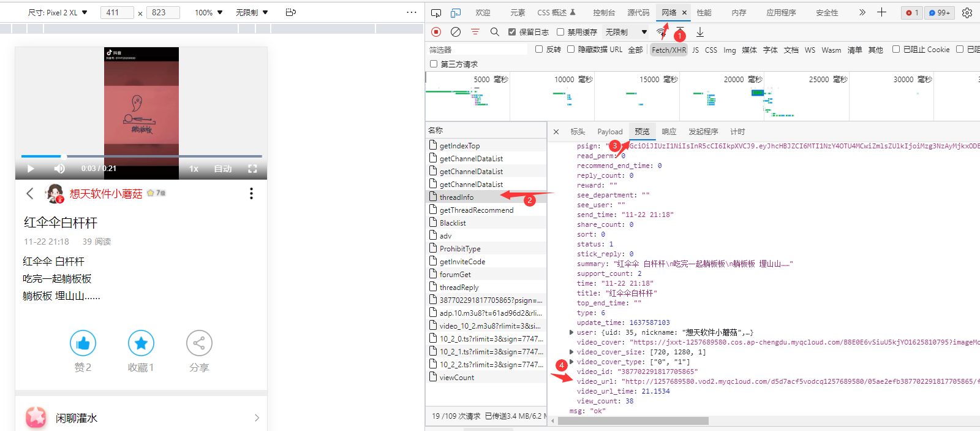Check the 第三方请求 checkbox

tap(434, 64)
